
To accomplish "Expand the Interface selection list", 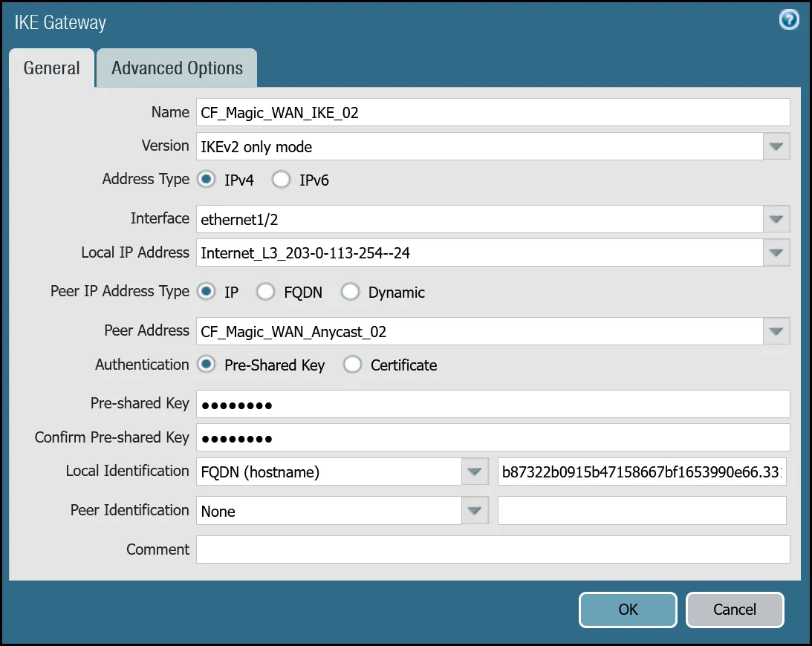I will (x=776, y=219).
